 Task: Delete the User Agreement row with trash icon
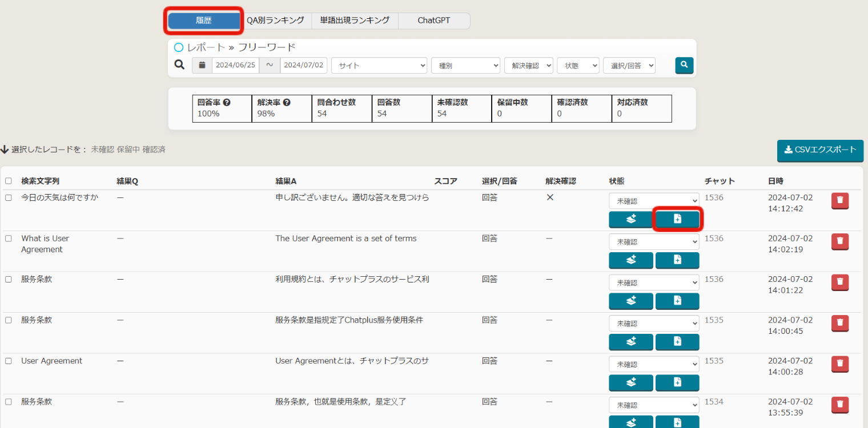pyautogui.click(x=839, y=364)
